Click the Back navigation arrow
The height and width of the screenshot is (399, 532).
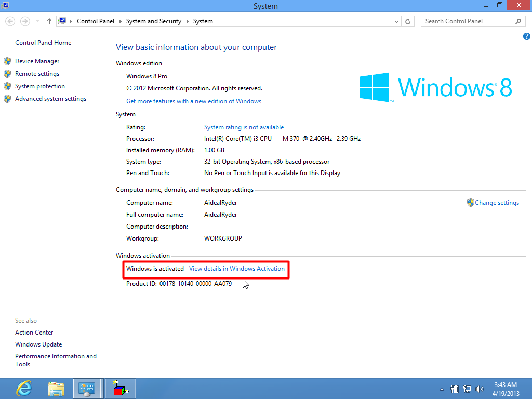pyautogui.click(x=10, y=21)
